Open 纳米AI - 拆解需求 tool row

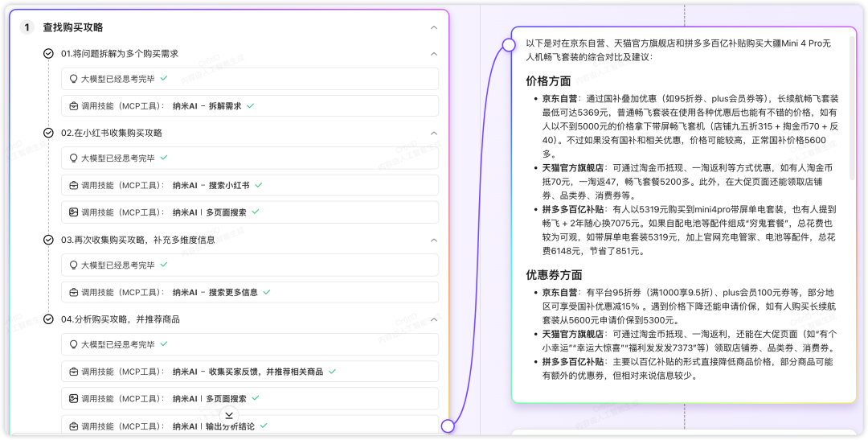point(250,106)
